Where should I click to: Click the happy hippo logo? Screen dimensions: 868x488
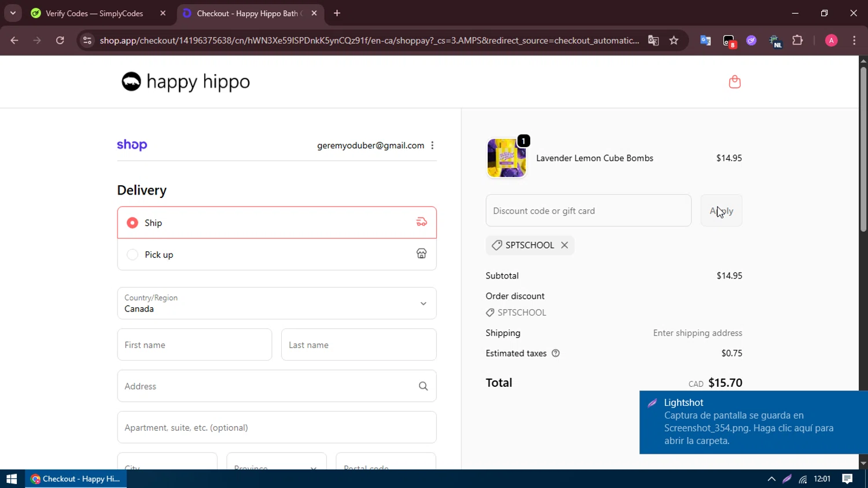(186, 82)
